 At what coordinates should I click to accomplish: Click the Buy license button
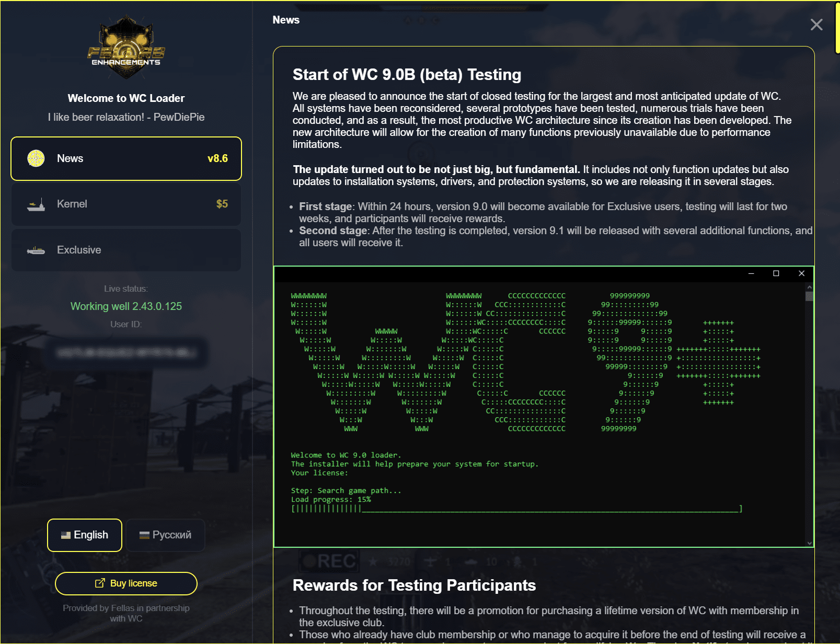(126, 583)
